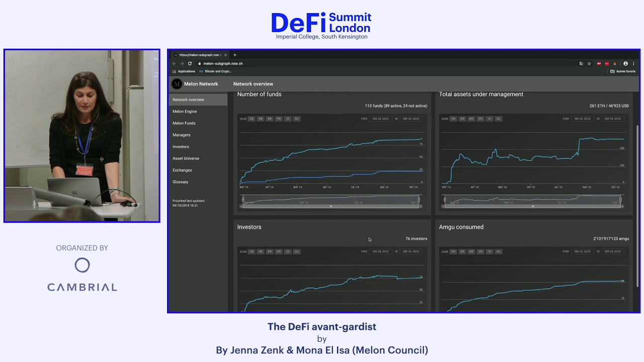
Task: Click the Number of funds navigator scrollbar
Action: point(331,206)
